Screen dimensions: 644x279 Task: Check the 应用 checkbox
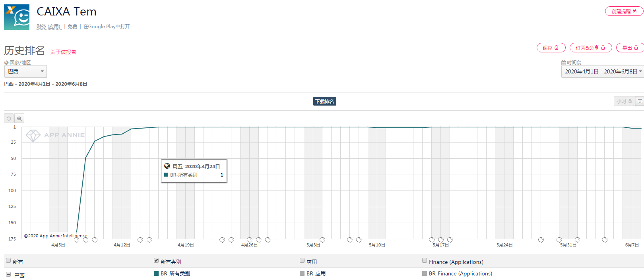click(x=302, y=261)
